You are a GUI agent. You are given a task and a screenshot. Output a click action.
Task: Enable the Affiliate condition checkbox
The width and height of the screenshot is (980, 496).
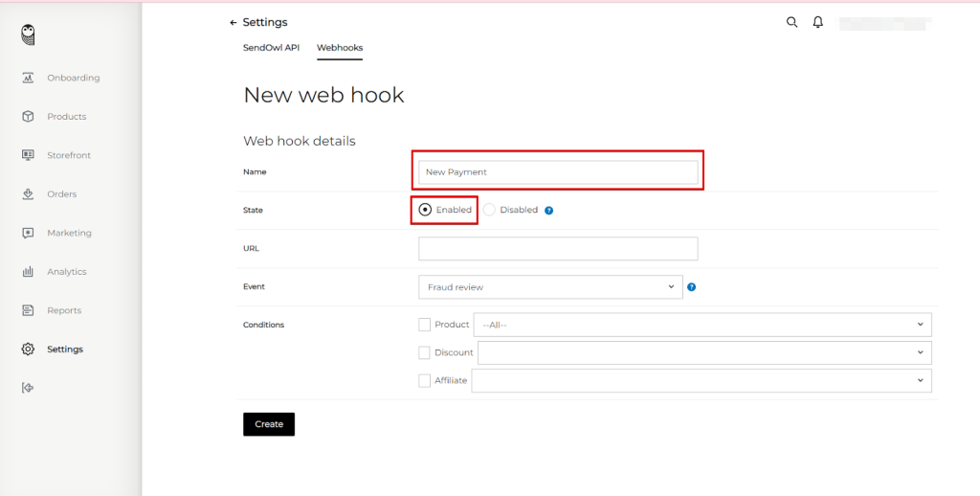click(425, 380)
